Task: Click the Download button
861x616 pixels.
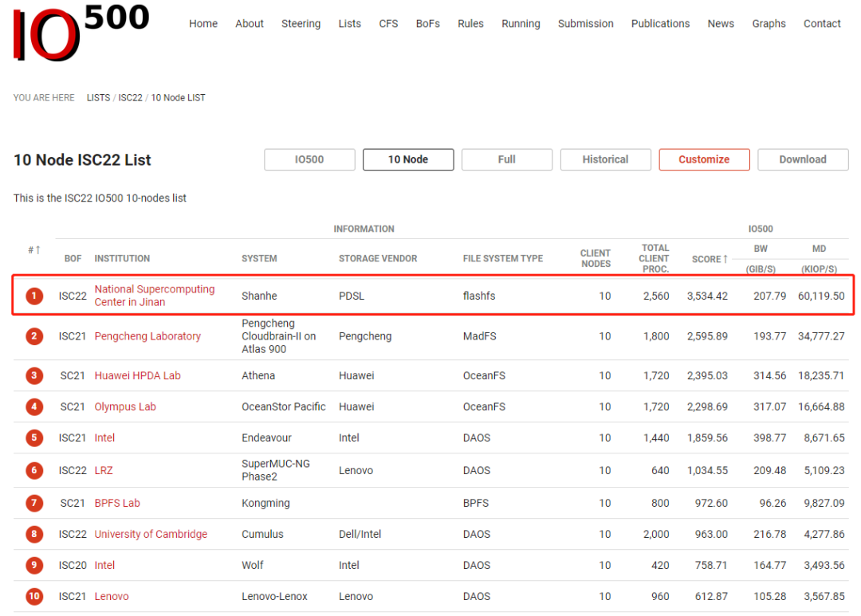Action: point(803,159)
